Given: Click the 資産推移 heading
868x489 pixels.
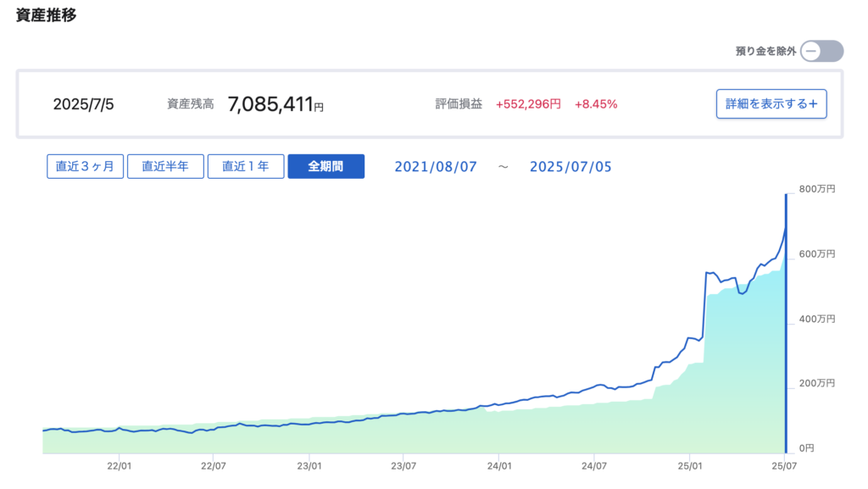Looking at the screenshot, I should coord(47,15).
